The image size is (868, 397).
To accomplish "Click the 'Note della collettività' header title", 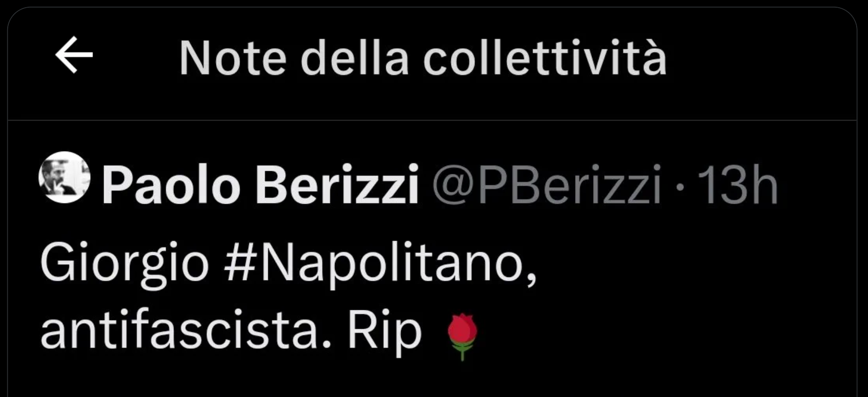I will pyautogui.click(x=423, y=58).
